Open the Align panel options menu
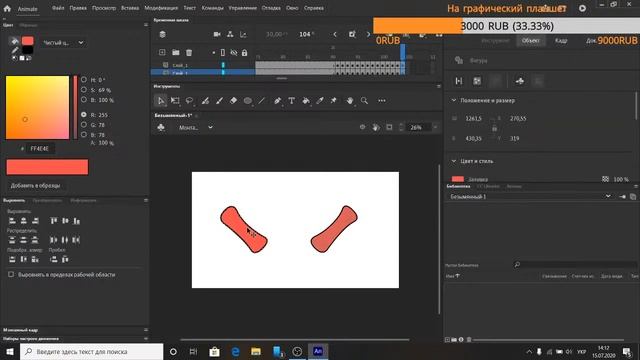The image size is (640, 360). coord(146,200)
